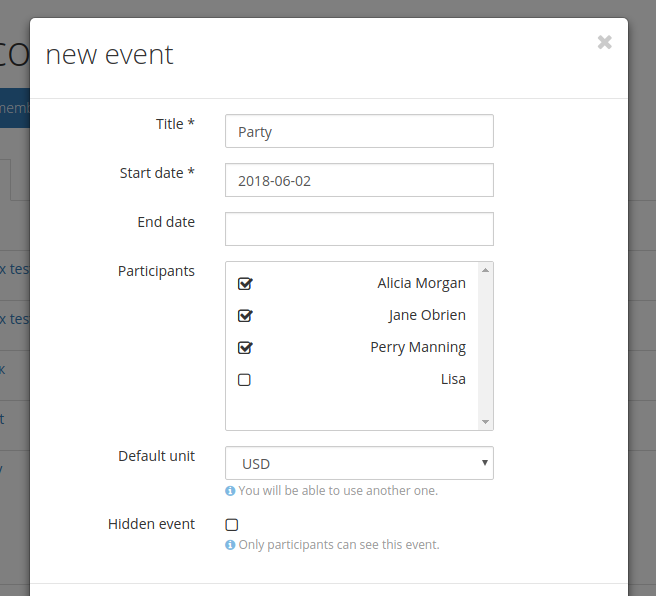Click the 'Default unit' label

click(156, 456)
